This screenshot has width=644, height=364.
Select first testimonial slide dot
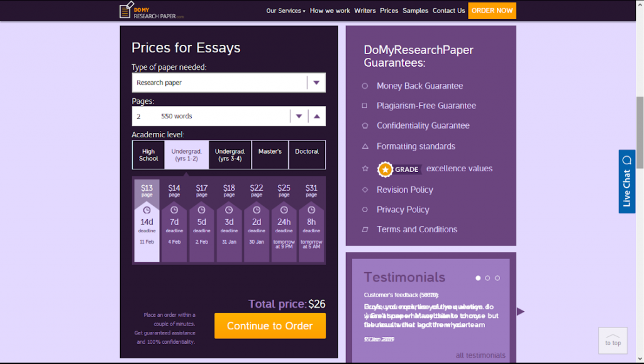(x=478, y=278)
